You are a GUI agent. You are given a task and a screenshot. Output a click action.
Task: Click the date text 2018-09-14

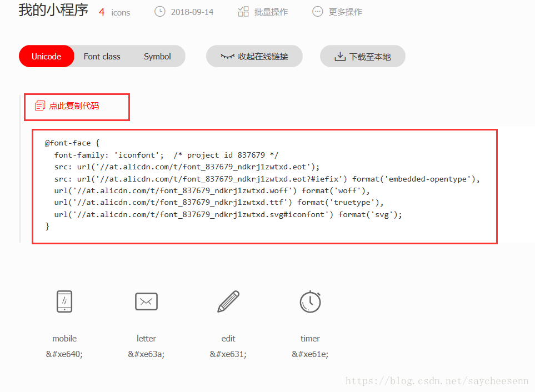click(x=192, y=12)
